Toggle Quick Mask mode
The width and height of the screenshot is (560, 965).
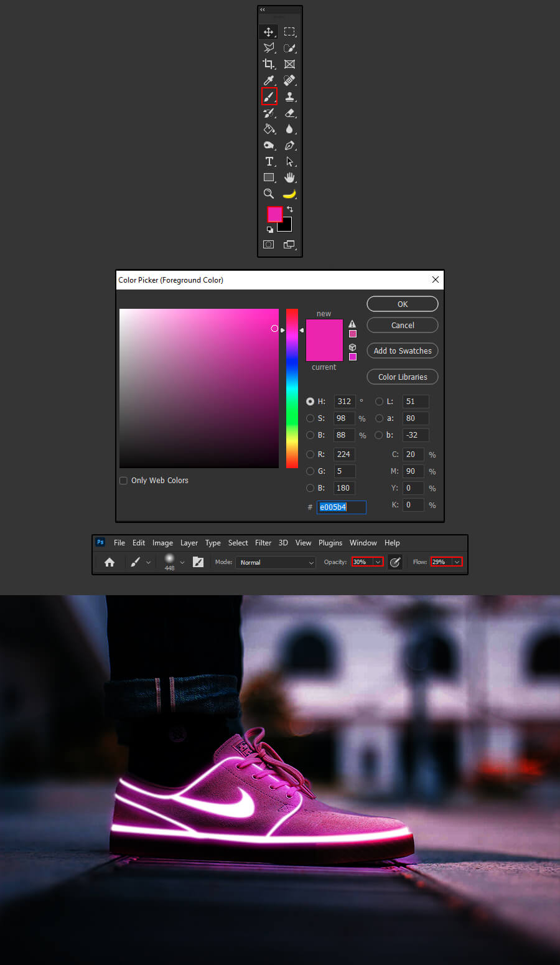tap(268, 245)
